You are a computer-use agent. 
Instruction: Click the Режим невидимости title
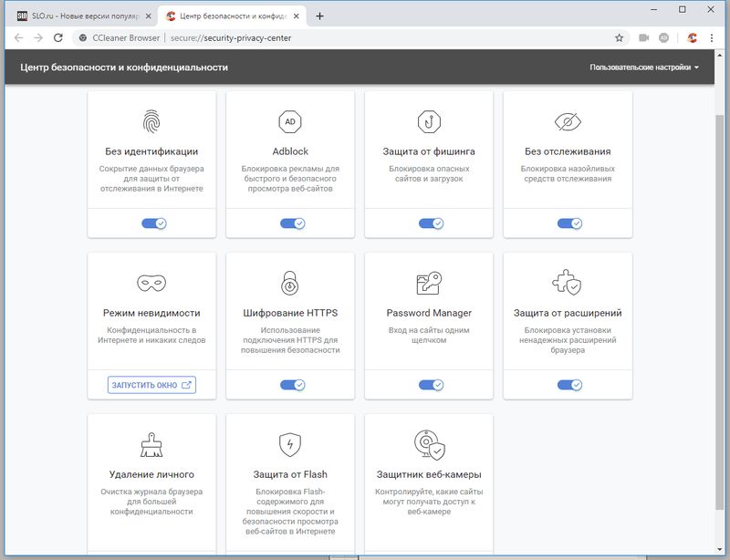151,313
